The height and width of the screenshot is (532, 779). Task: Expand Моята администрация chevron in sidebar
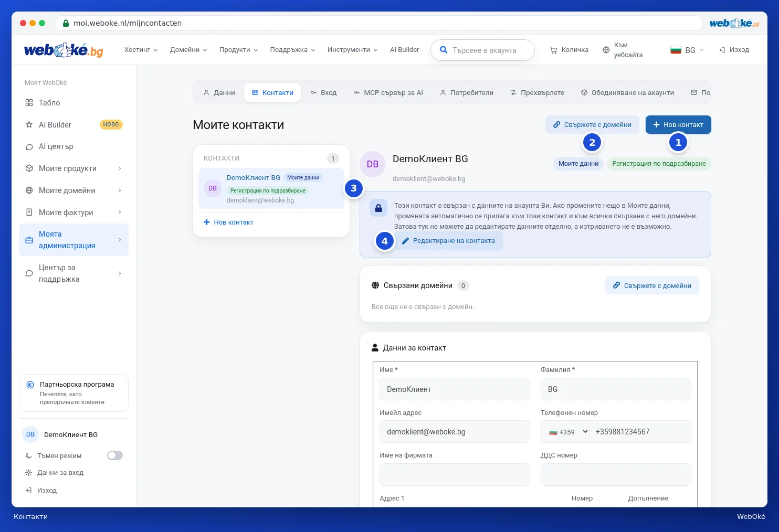coord(120,240)
